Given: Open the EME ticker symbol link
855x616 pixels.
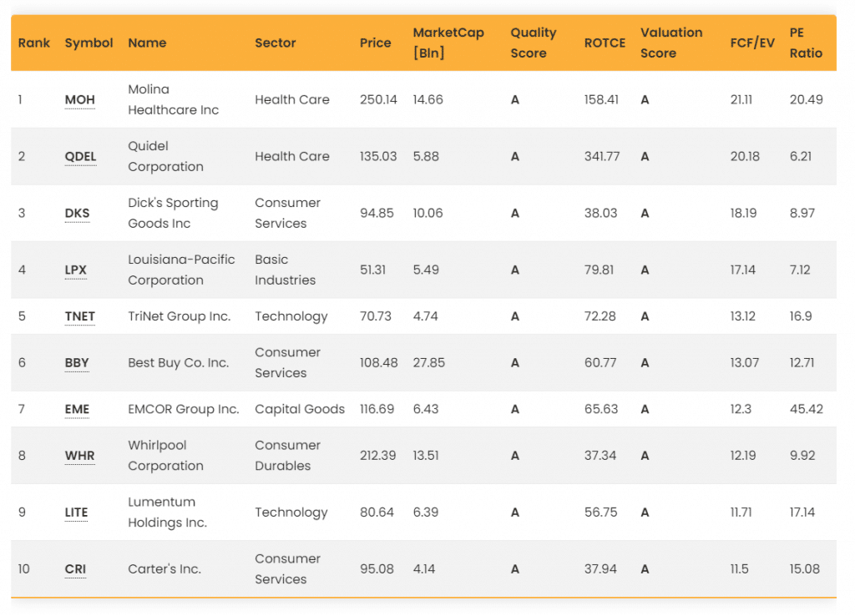Looking at the screenshot, I should 77,409.
